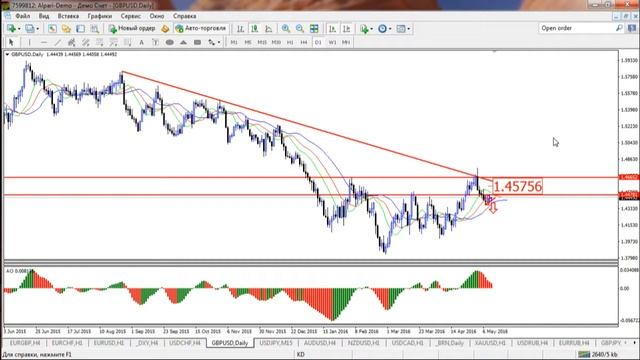The width and height of the screenshot is (640, 360).
Task: Click the MetaEditor yellow icon
Action: tap(165, 29)
